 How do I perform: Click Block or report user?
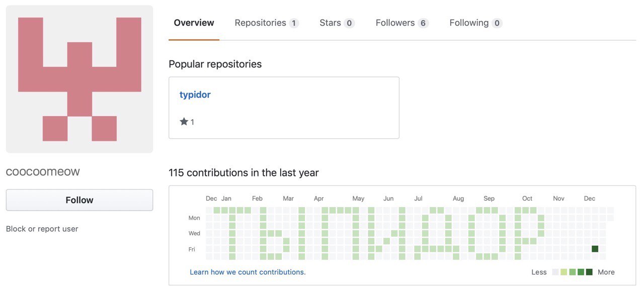pos(42,229)
